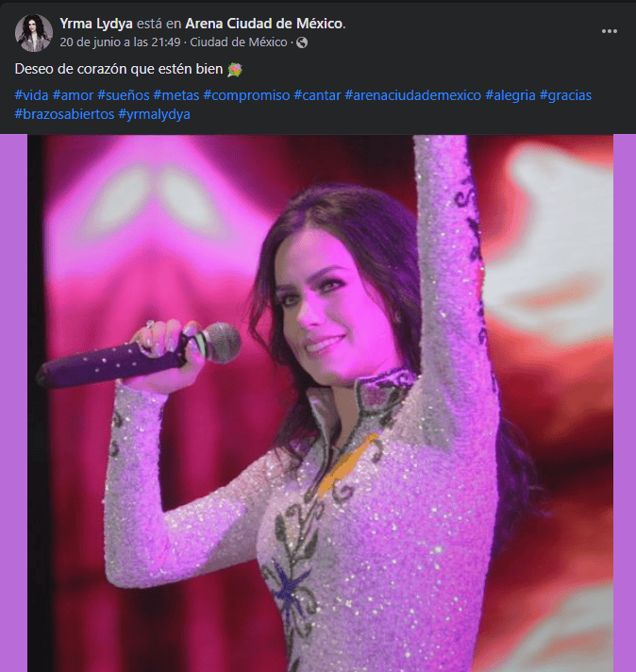Open the #brazosabiertos hashtag
636x672 pixels.
(x=64, y=114)
